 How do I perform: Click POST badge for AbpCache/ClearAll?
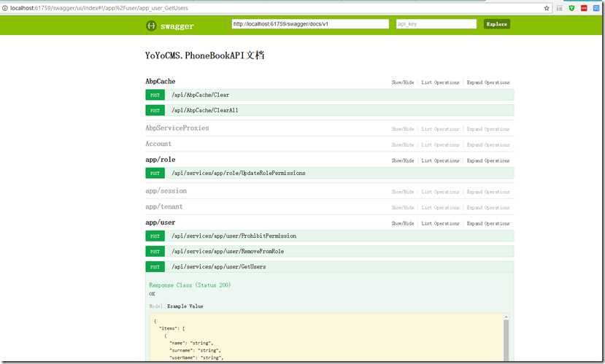pos(155,110)
